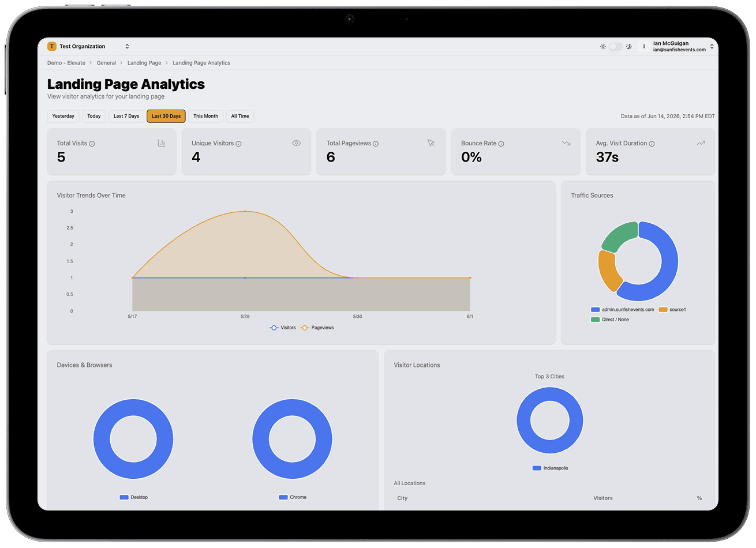
Task: Click the trending-down icon in Bounce Rate card
Action: [x=566, y=143]
